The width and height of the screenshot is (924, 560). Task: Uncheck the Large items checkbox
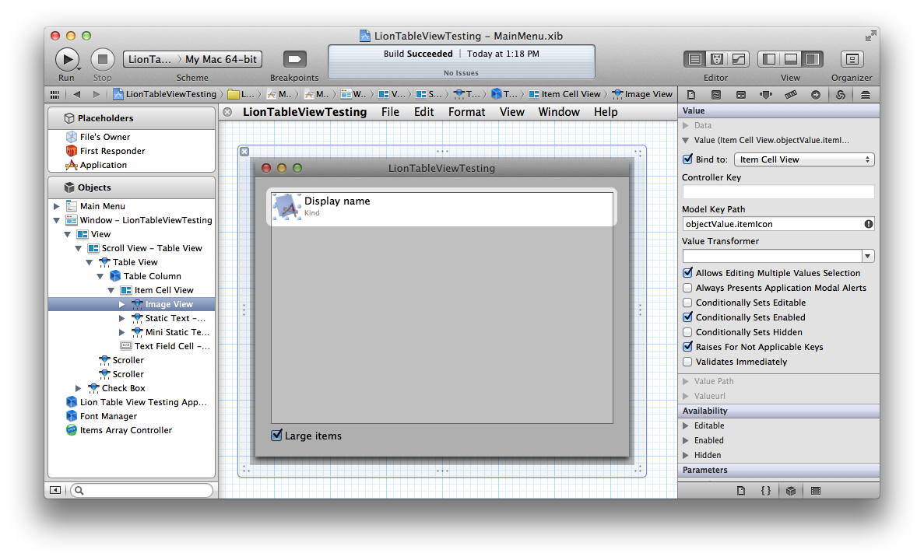tap(276, 435)
